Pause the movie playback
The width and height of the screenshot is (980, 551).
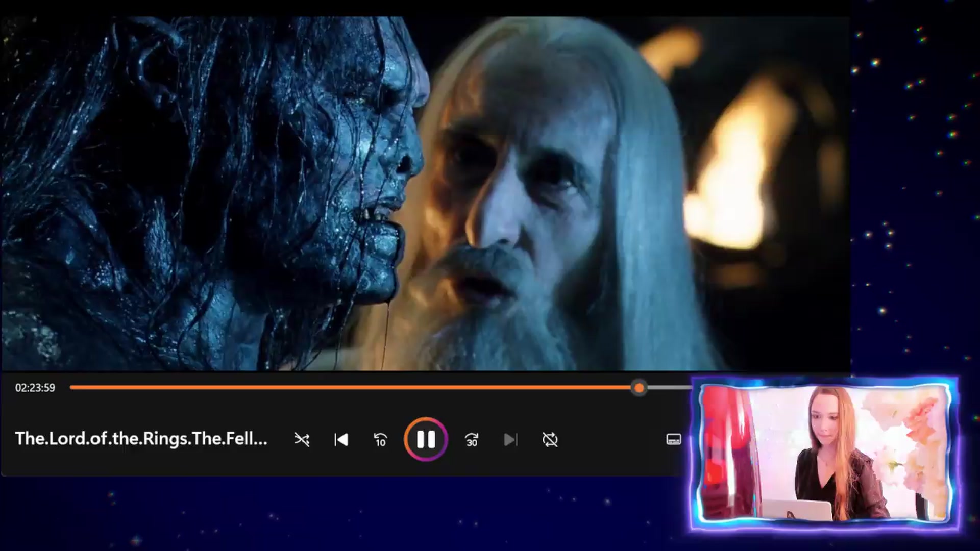(426, 439)
